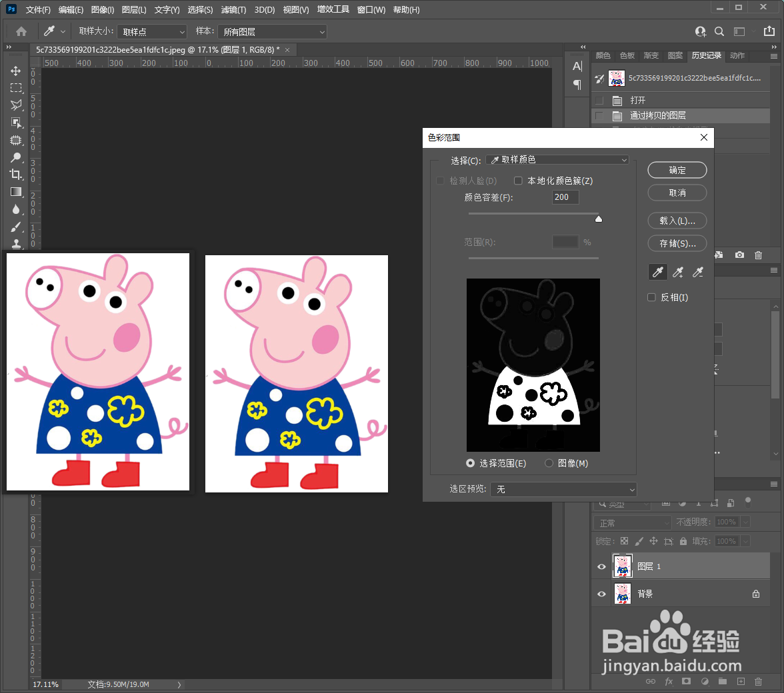
Task: Choose the eyedropper sample tool in dialog
Action: (x=657, y=272)
